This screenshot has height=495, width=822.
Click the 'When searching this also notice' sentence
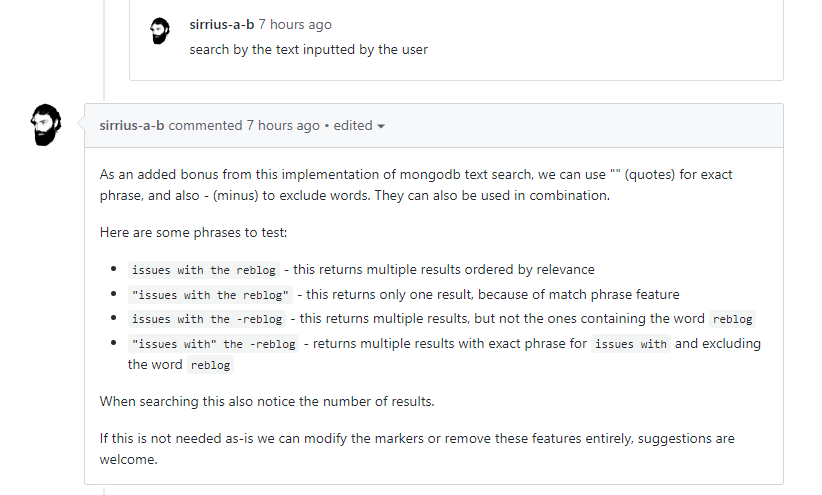click(x=267, y=401)
